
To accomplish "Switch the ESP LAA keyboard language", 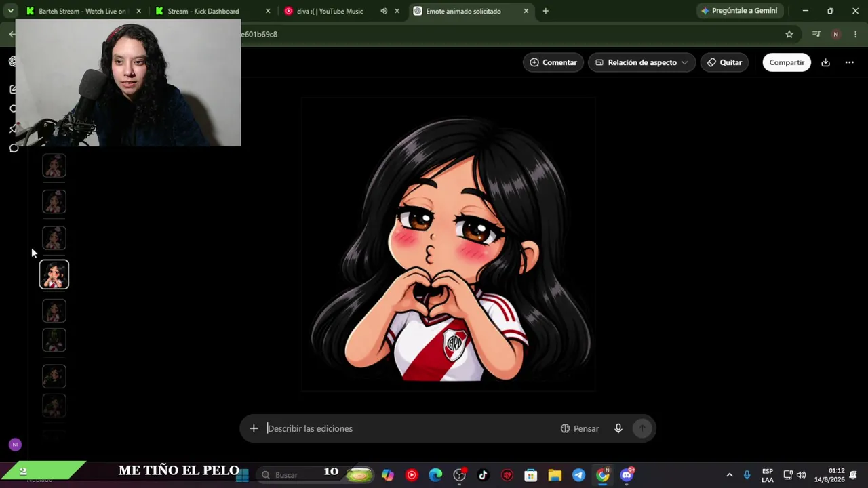I will point(768,475).
